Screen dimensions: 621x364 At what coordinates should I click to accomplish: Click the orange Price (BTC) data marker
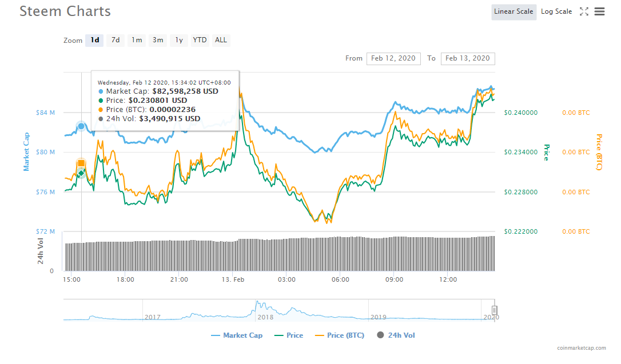coord(81,163)
